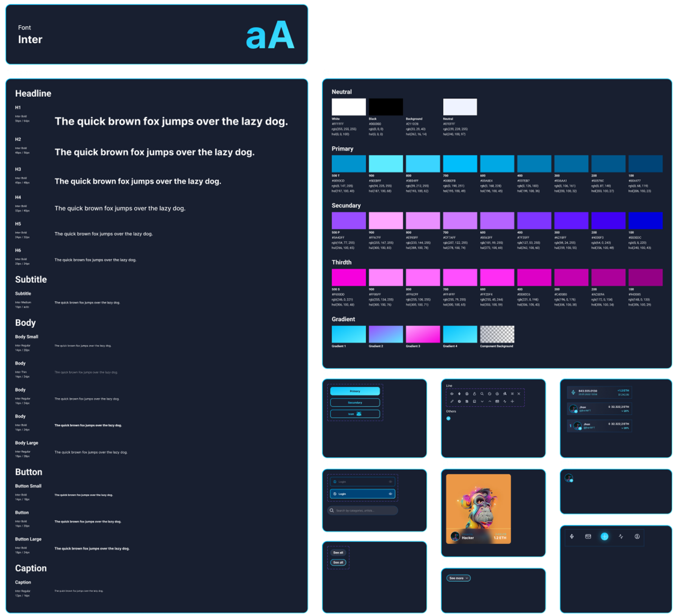Image resolution: width=684 pixels, height=616 pixels.
Task: Click the blue verified checkmark under Others
Action: tap(448, 418)
